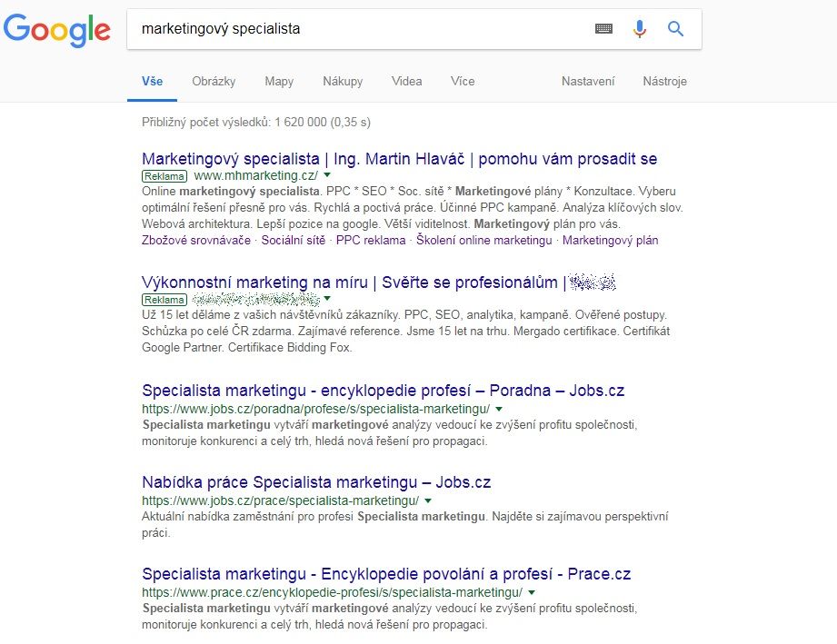Expand arrow next to jobs.cz poradna URL
This screenshot has height=644, width=837.
(499, 410)
